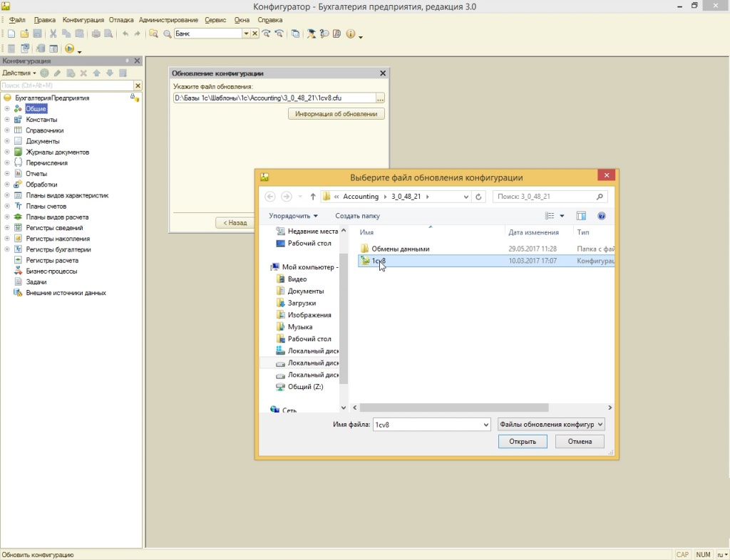730x560 pixels.
Task: Click the Move down arrow in Configuration panel
Action: [x=109, y=73]
